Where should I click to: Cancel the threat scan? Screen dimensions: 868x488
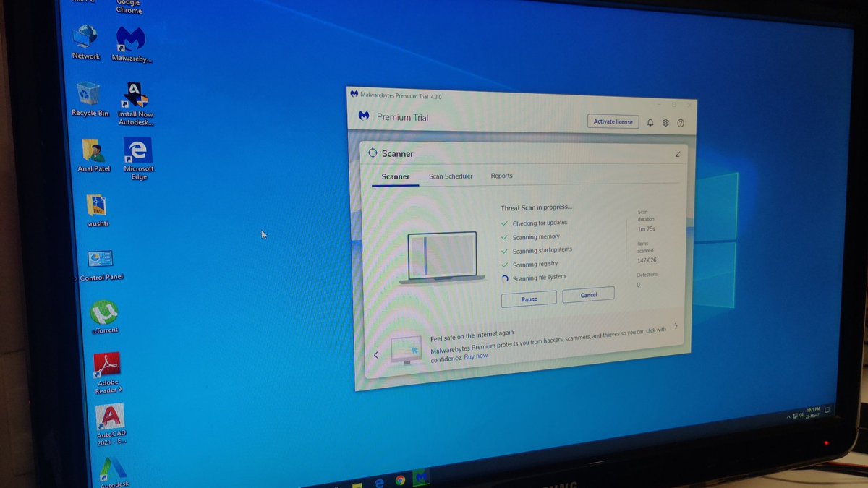(588, 294)
